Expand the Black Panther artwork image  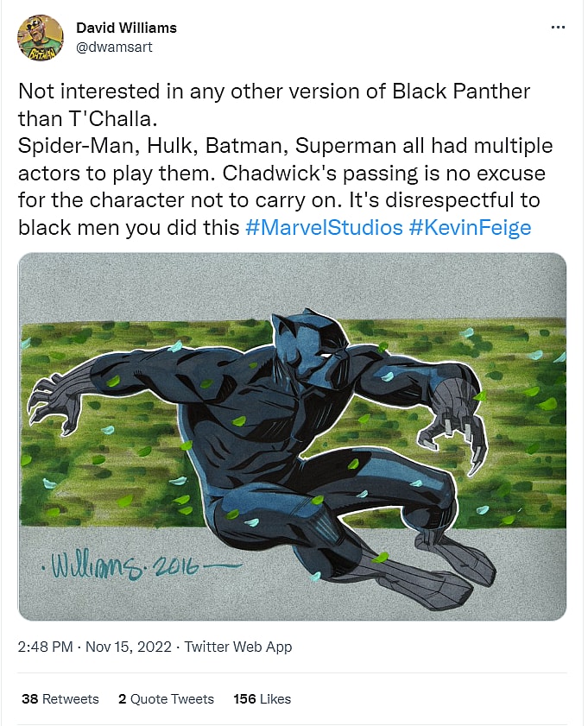click(x=293, y=436)
